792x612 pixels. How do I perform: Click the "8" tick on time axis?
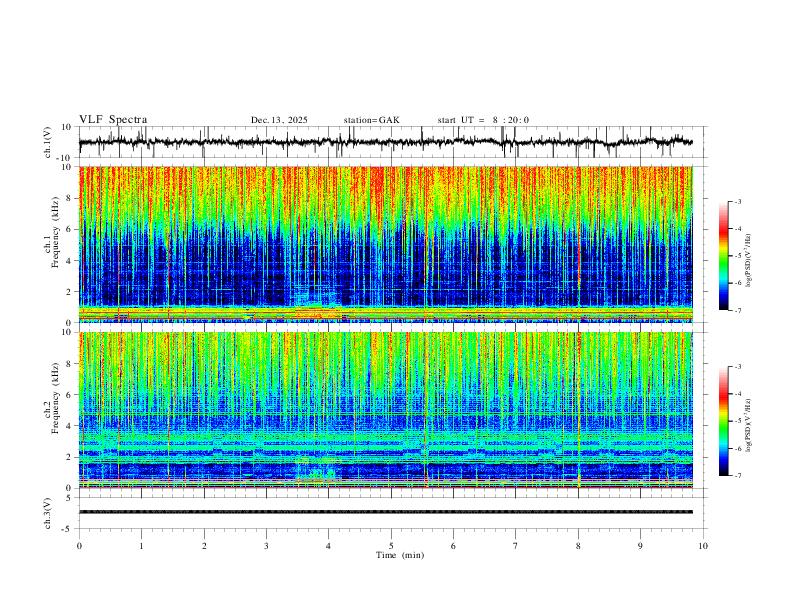tap(578, 546)
